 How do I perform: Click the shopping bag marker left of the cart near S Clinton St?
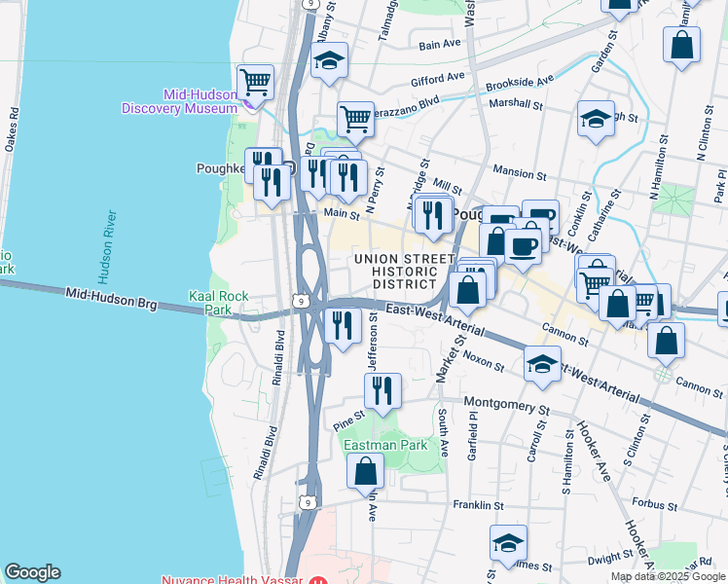click(617, 307)
